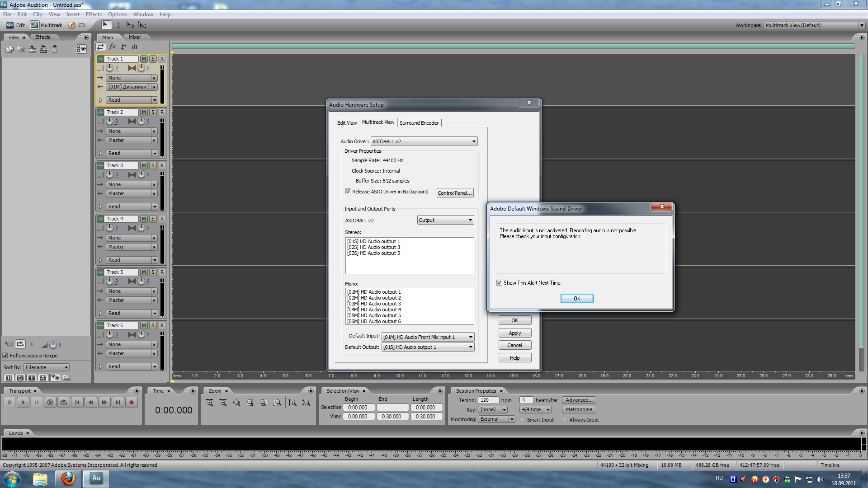The height and width of the screenshot is (488, 868).
Task: Launch Firefox from the taskbar
Action: coord(68,478)
